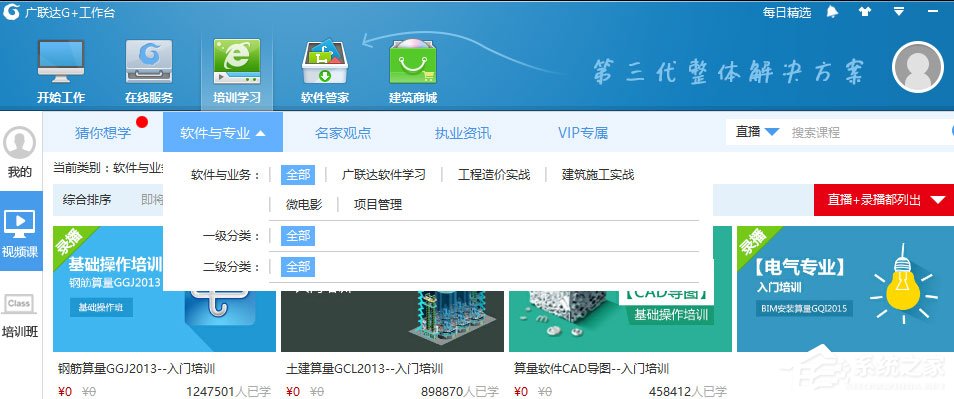The height and width of the screenshot is (399, 954).
Task: Select 全部 under 软件与业务
Action: pyautogui.click(x=298, y=175)
